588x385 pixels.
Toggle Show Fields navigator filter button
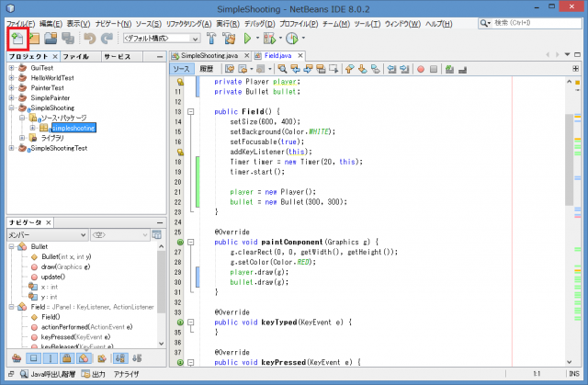(x=33, y=358)
